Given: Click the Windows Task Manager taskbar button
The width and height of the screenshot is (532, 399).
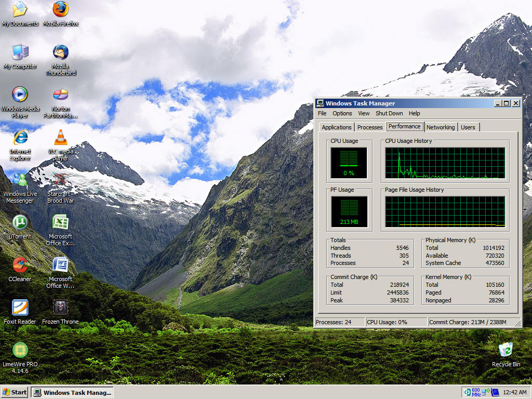Looking at the screenshot, I should [72, 392].
